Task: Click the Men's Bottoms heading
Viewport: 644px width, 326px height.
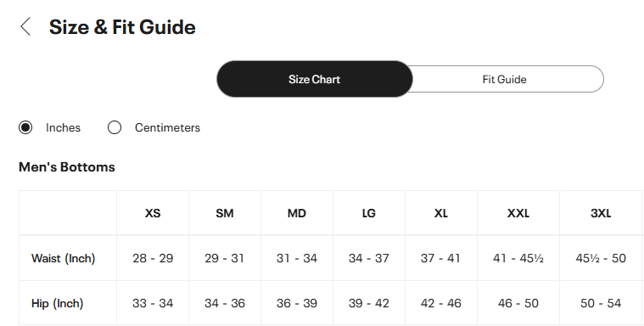Action: (67, 167)
